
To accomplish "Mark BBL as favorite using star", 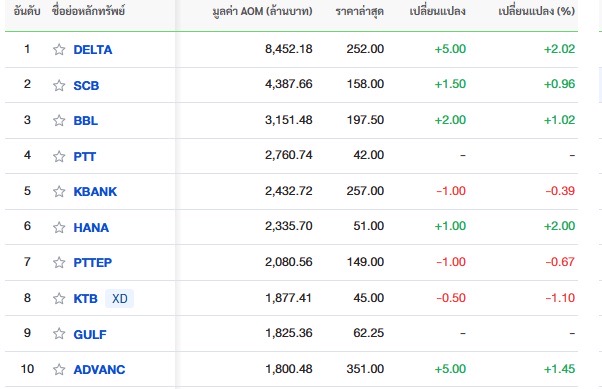I will pos(59,121).
